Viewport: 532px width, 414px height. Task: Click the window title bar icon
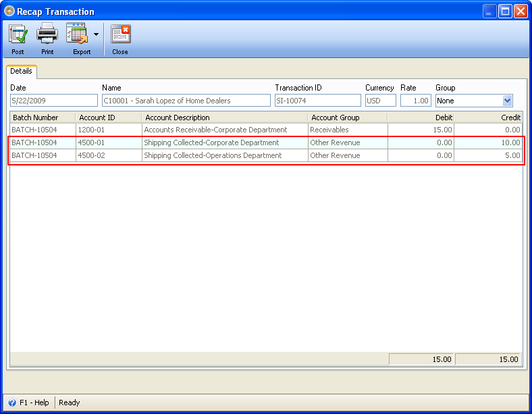9,11
